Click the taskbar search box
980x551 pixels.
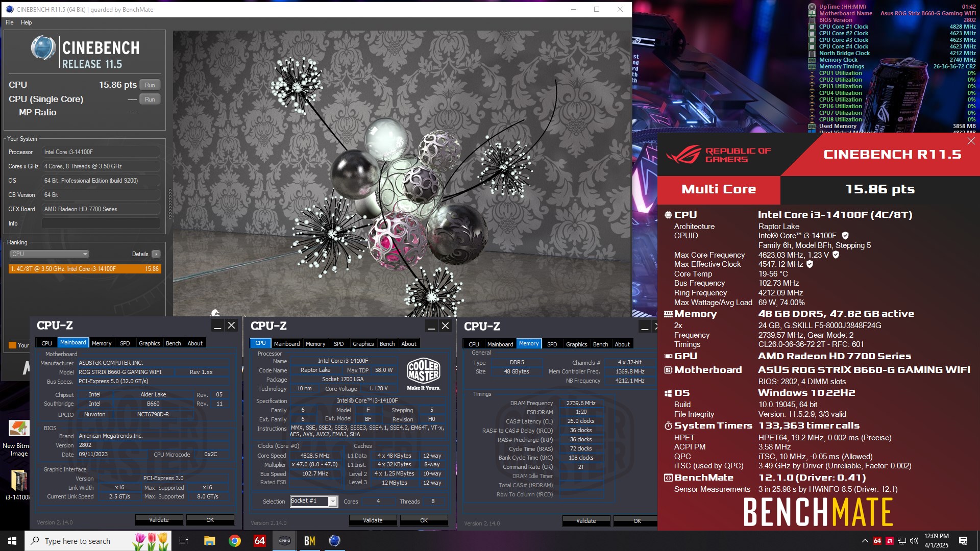99,541
